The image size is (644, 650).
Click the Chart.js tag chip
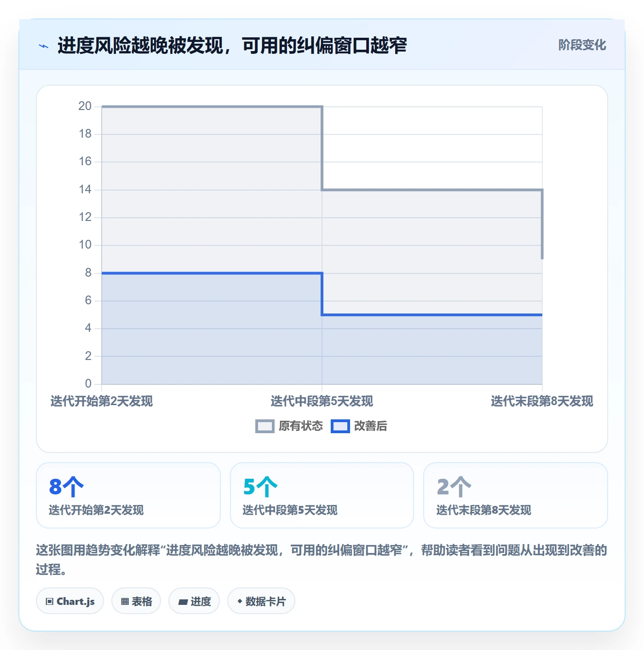70,601
